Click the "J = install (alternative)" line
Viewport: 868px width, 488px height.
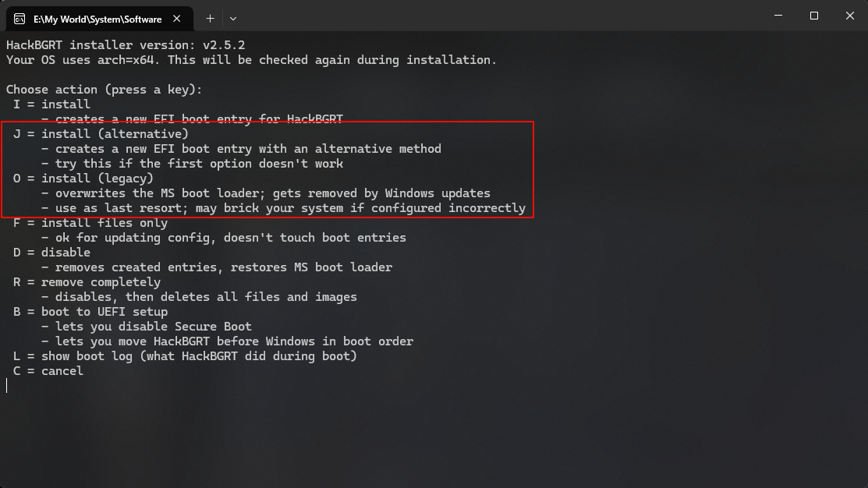coord(101,134)
